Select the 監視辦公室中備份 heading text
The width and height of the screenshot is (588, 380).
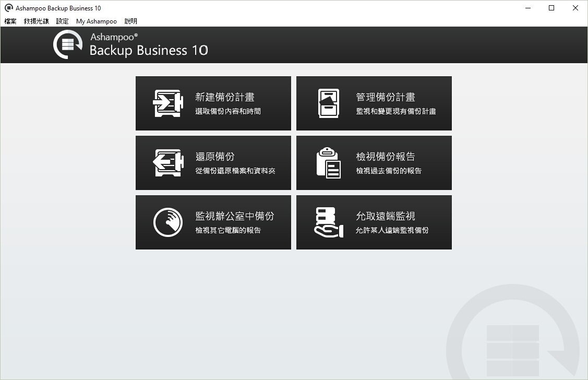(x=235, y=216)
